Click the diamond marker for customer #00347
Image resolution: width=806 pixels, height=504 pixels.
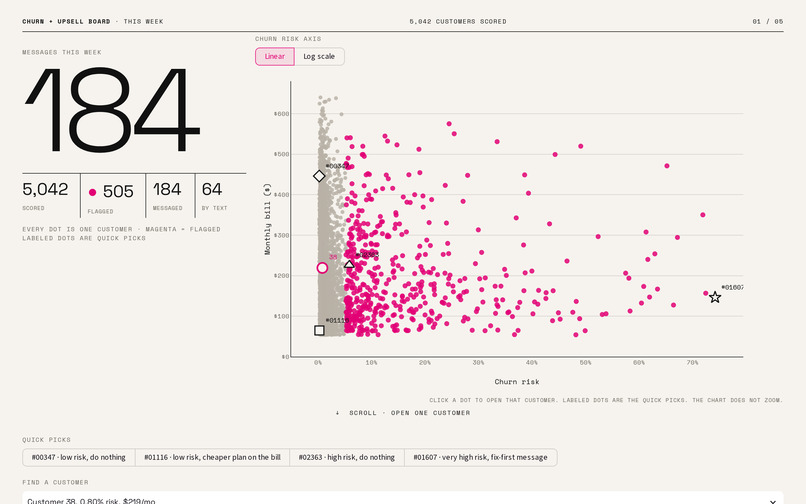point(319,176)
